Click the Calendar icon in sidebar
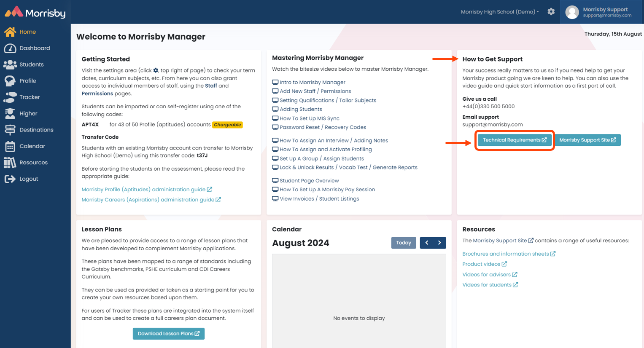The width and height of the screenshot is (644, 348). pos(10,146)
